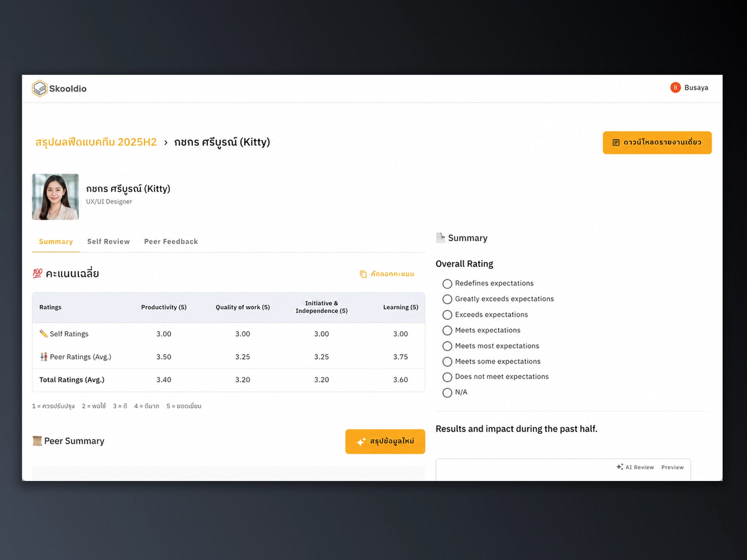
Task: Open the Self Review tab
Action: [x=108, y=241]
